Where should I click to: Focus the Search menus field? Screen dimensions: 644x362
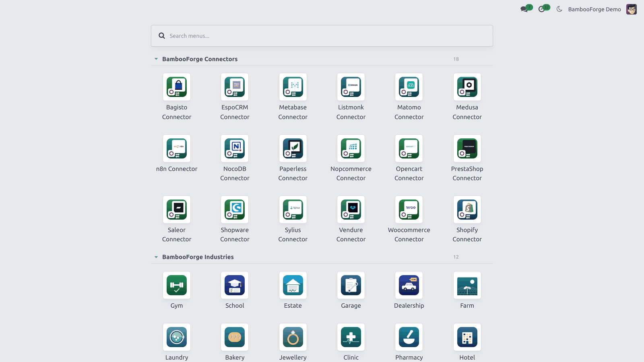[x=322, y=36]
